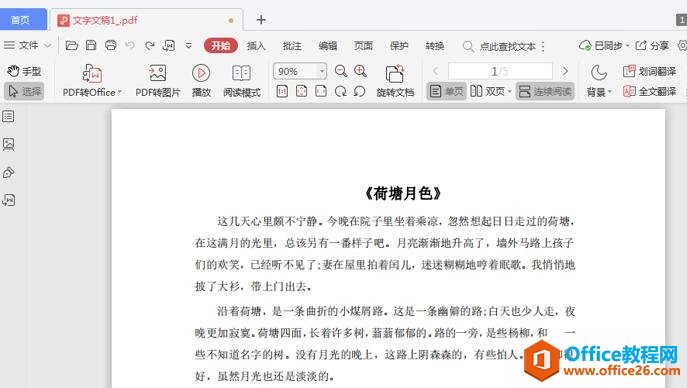Click the 分享 share button
The image size is (687, 388).
click(x=652, y=46)
